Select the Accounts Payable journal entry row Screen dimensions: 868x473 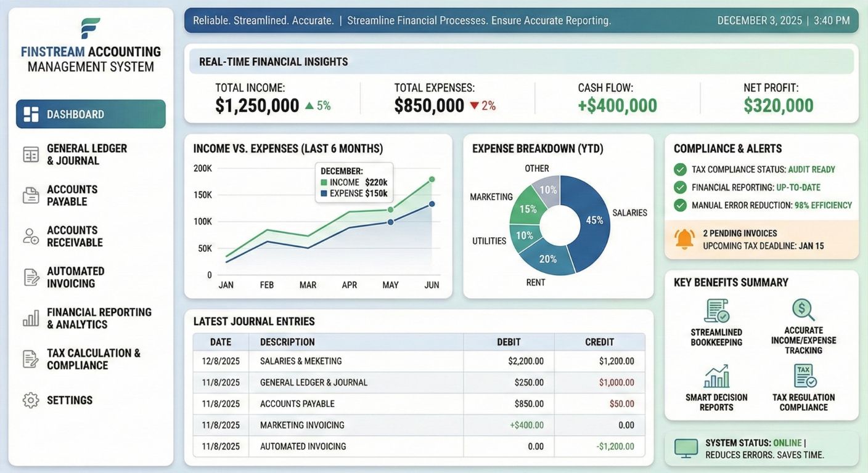pyautogui.click(x=419, y=404)
